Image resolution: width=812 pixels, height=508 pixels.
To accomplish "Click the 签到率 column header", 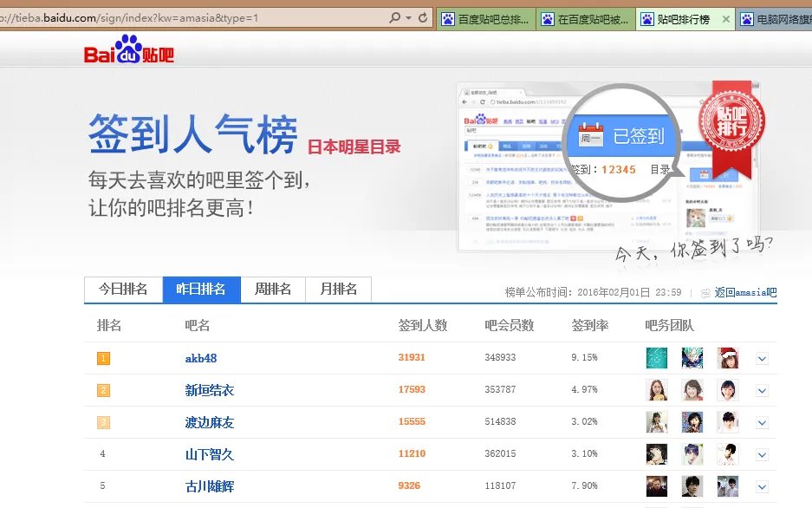I will (x=590, y=326).
